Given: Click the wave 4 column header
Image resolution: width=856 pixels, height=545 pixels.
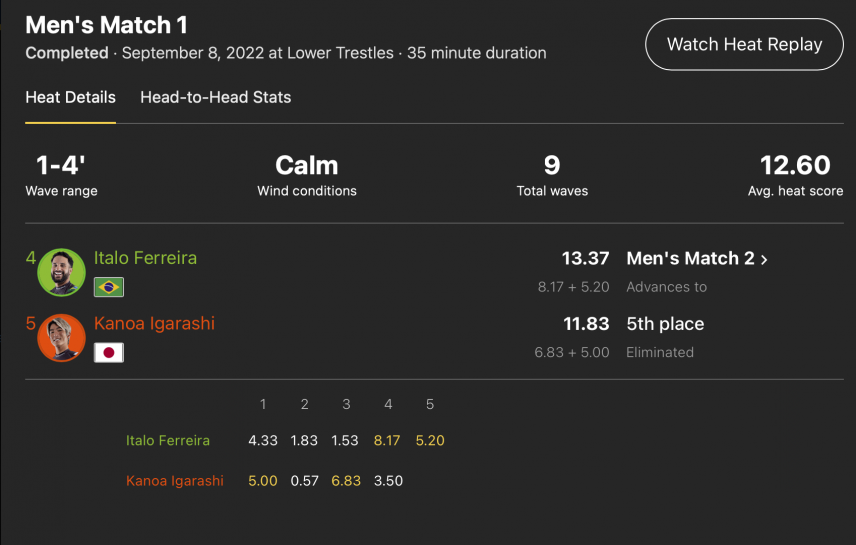Looking at the screenshot, I should tap(388, 404).
